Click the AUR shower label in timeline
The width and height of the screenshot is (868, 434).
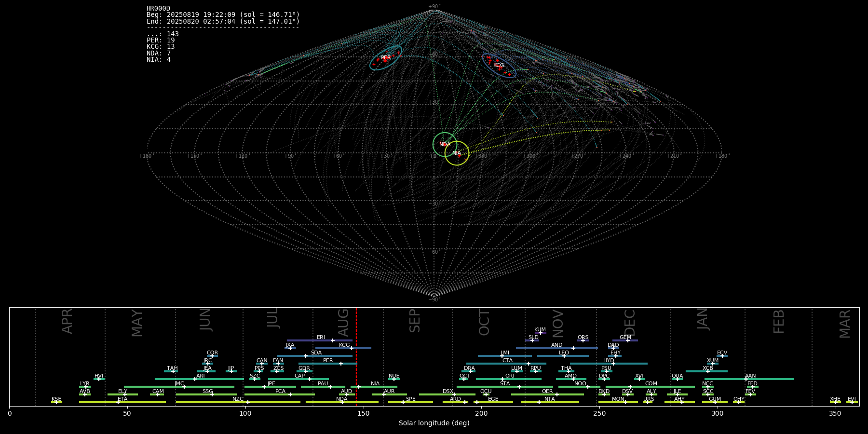tap(389, 392)
